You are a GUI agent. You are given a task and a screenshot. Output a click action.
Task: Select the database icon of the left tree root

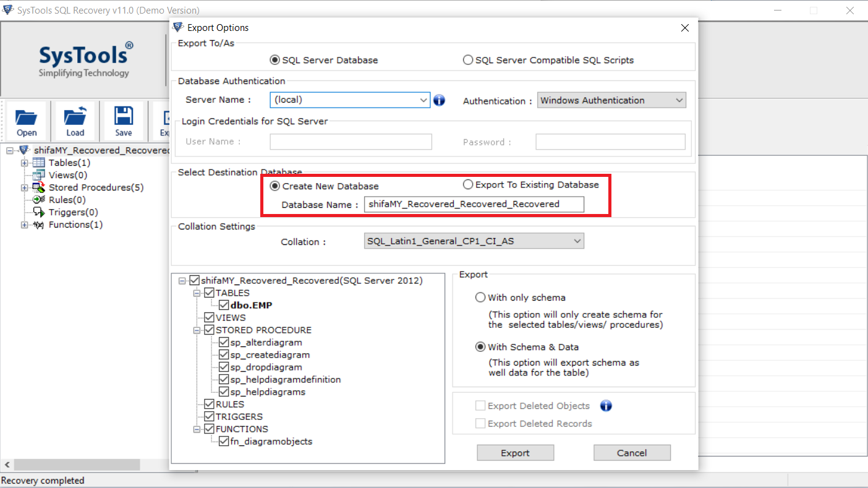[25, 150]
